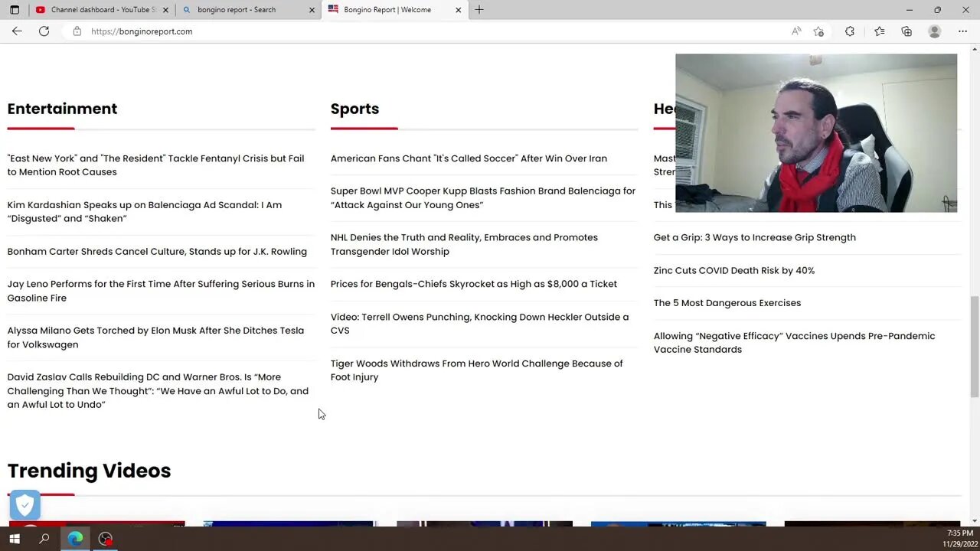Click the bonginoreport.com address bar
The width and height of the screenshot is (980, 551).
pos(429,31)
